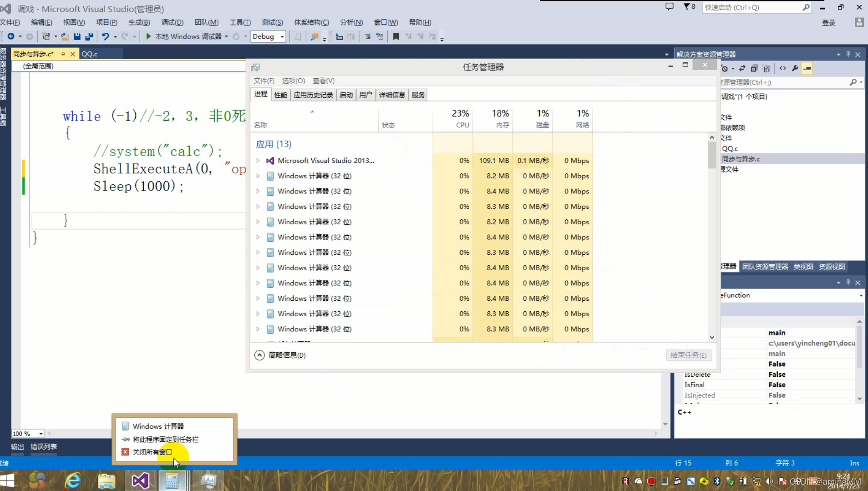
Task: Click the Find in Files toolbar icon
Action: 314,36
